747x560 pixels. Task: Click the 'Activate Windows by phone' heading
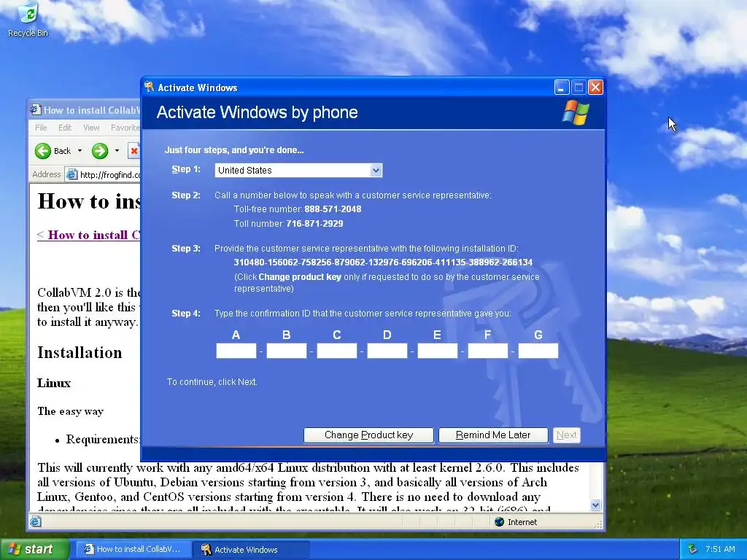tap(258, 112)
